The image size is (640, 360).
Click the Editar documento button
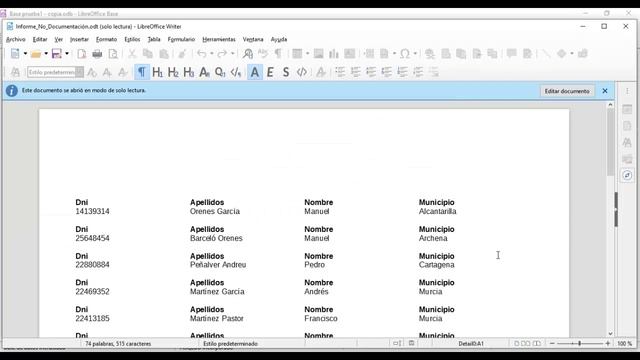click(x=567, y=91)
